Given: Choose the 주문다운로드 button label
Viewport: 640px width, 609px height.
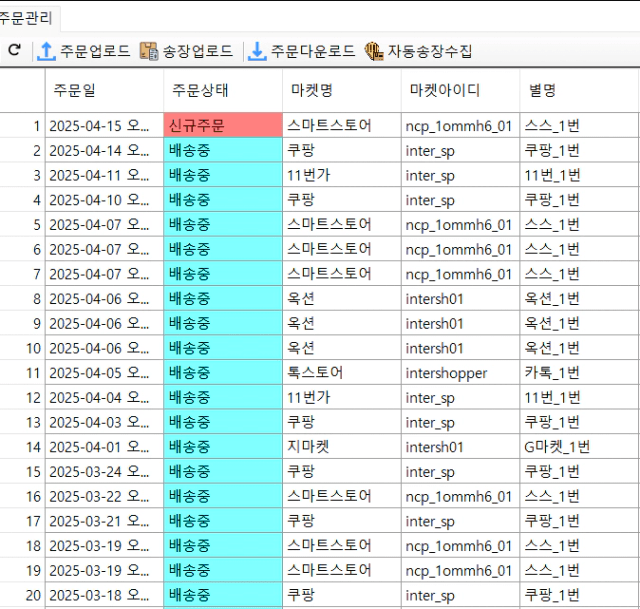Looking at the screenshot, I should pos(313,51).
